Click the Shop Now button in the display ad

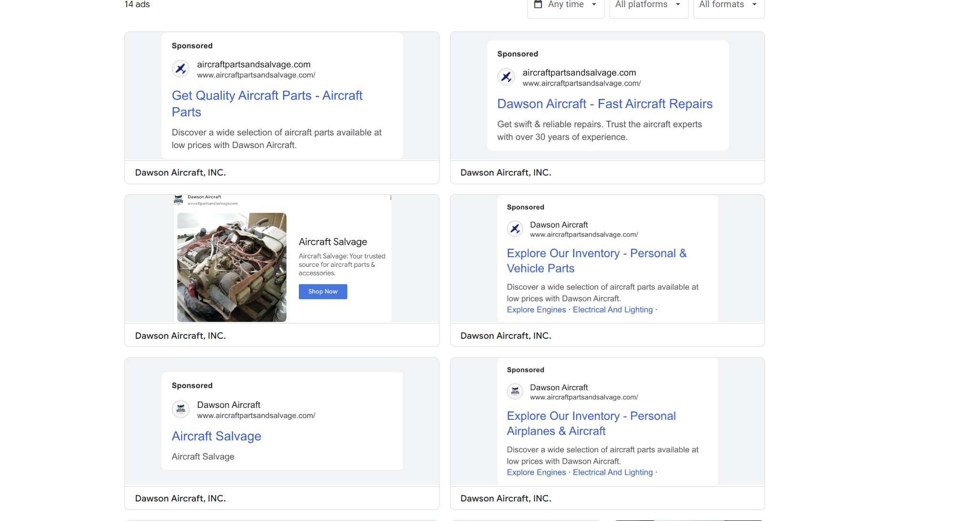coord(323,292)
